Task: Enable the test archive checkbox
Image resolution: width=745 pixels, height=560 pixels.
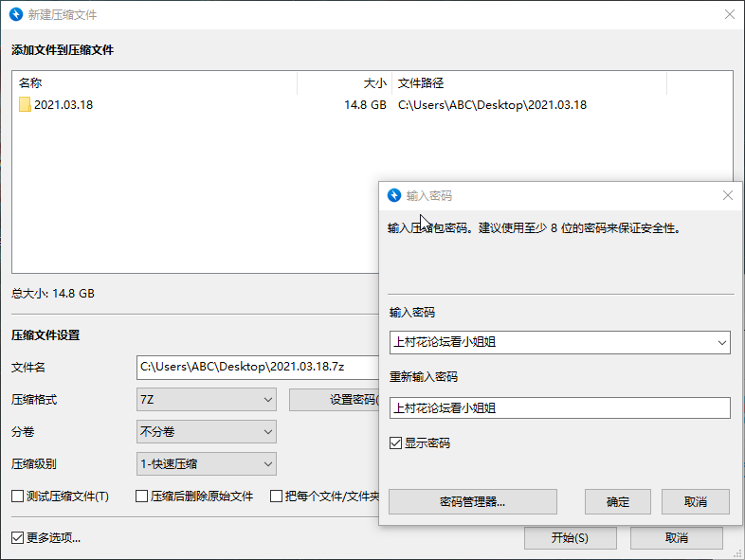Action: [18, 496]
